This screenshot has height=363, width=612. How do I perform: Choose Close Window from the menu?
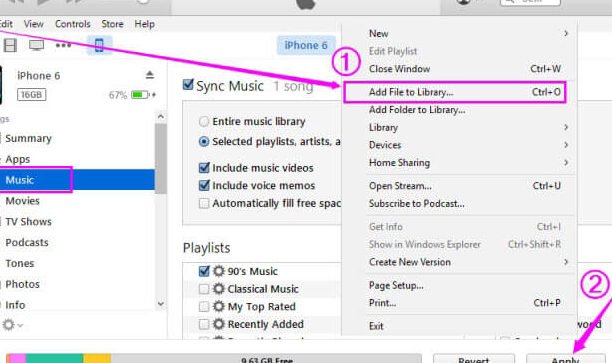(460, 69)
